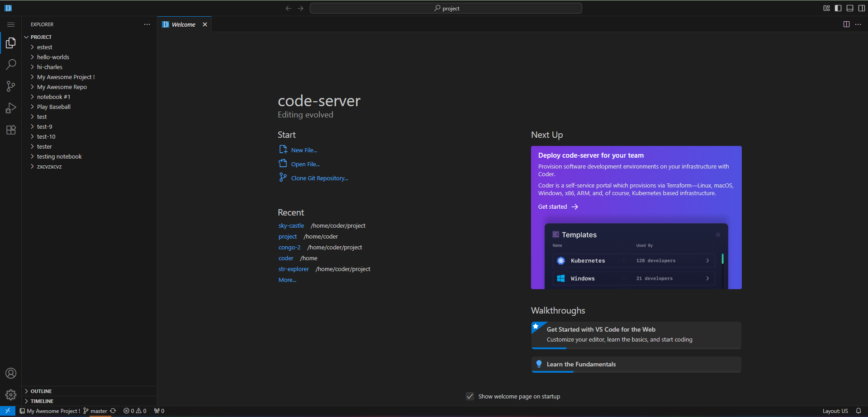
Task: Click My Awesome Project ! in status bar
Action: point(50,411)
